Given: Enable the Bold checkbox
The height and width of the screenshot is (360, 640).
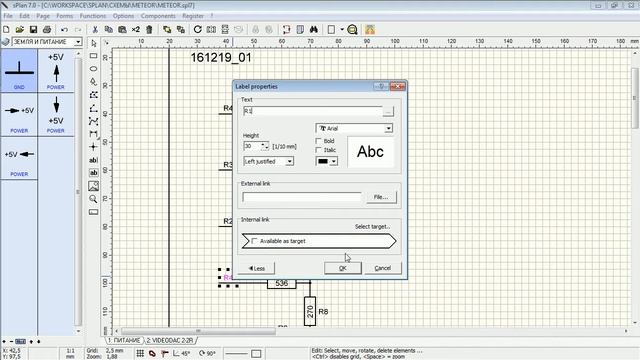Looking at the screenshot, I should (318, 141).
